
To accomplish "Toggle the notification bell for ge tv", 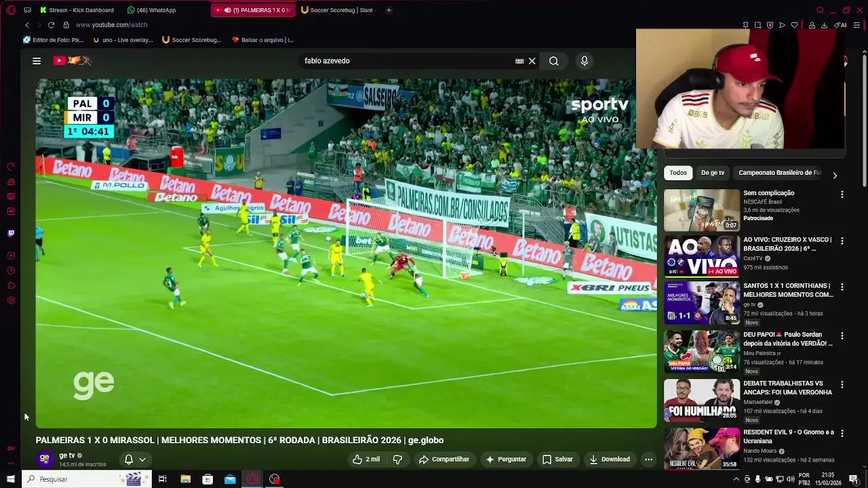I will tap(128, 460).
